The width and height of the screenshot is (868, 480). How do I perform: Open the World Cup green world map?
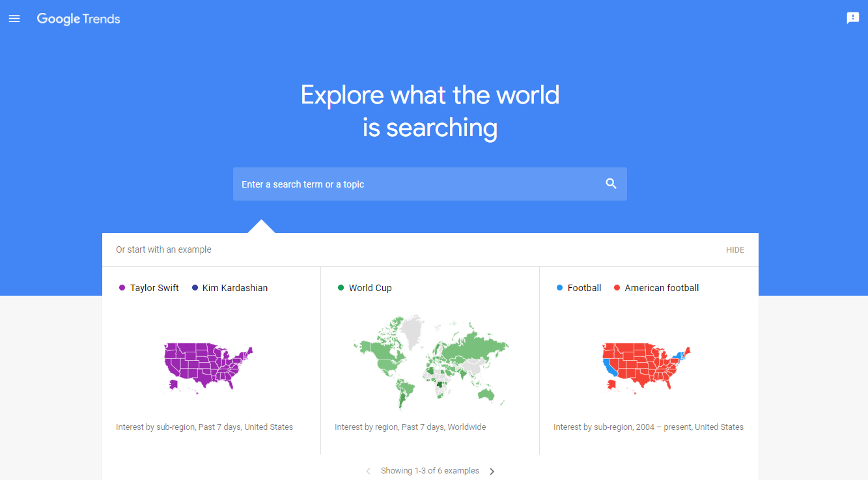pos(431,361)
